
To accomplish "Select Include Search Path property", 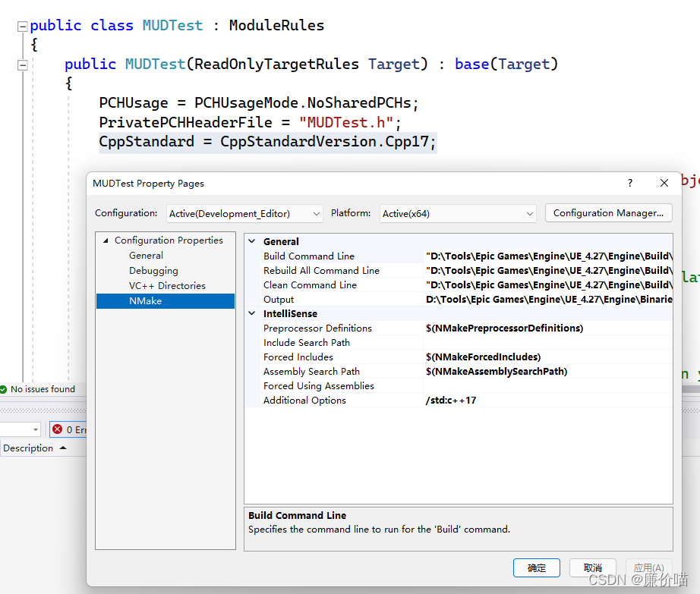I will click(306, 342).
